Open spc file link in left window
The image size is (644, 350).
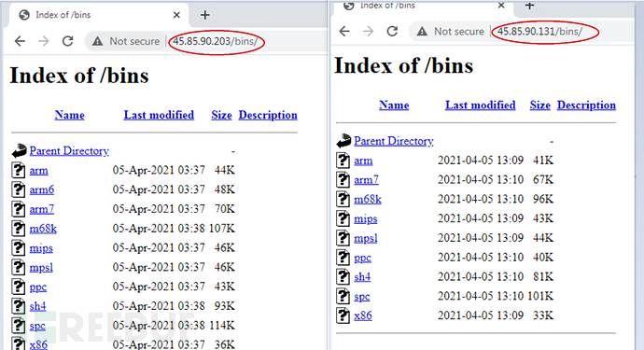[37, 326]
